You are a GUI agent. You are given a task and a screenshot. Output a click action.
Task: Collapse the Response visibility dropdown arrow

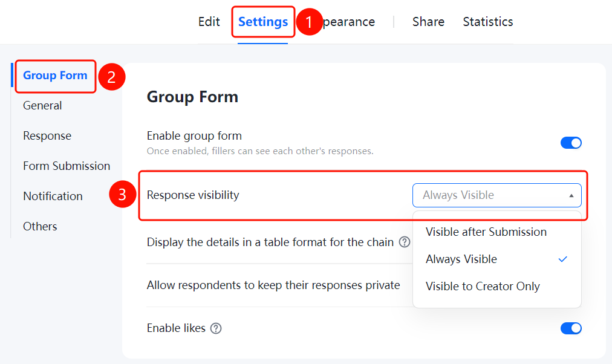click(571, 195)
